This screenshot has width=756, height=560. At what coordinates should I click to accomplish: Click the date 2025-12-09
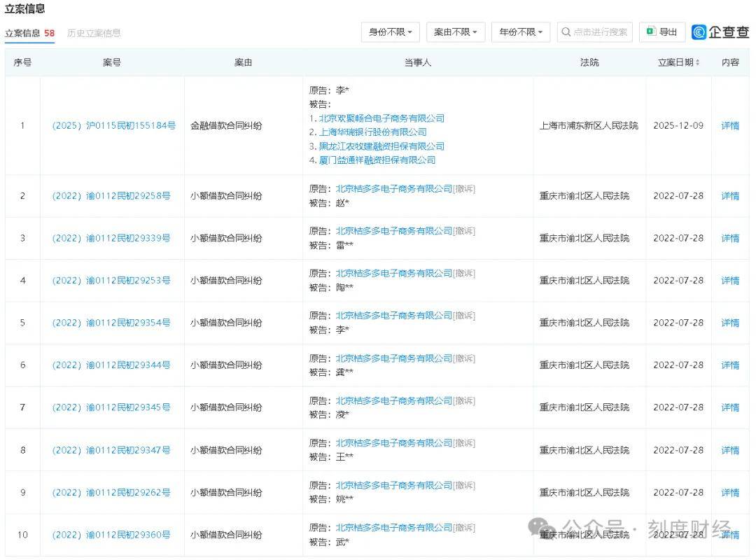(x=678, y=125)
